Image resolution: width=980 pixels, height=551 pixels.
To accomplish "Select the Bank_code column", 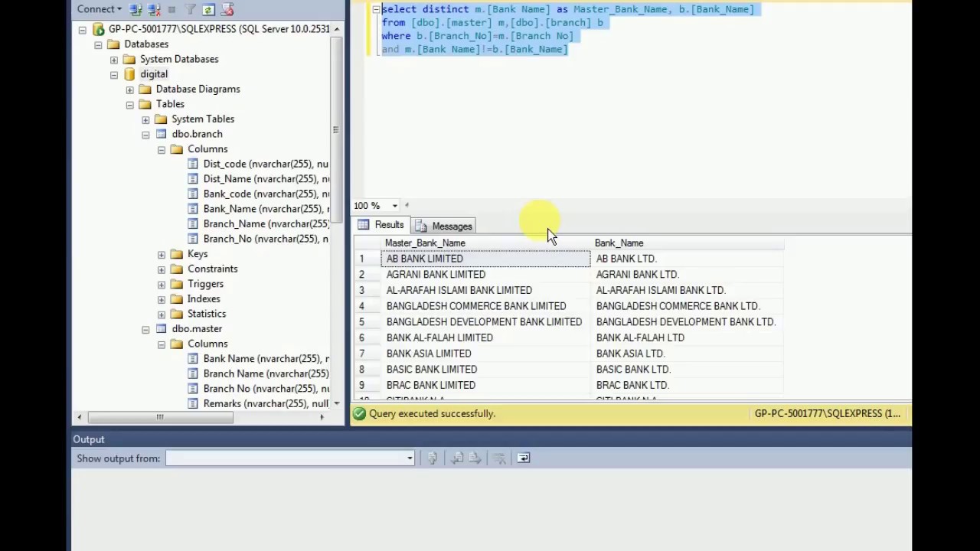I will (x=266, y=194).
